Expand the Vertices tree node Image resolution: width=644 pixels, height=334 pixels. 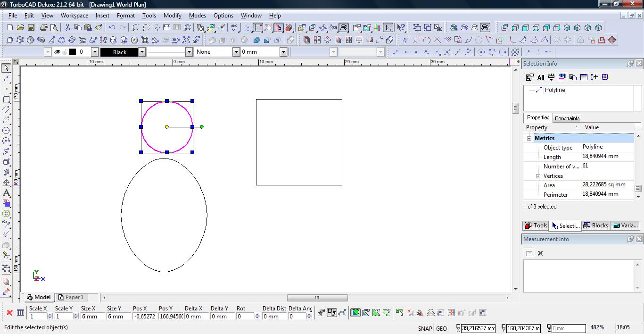(x=538, y=176)
